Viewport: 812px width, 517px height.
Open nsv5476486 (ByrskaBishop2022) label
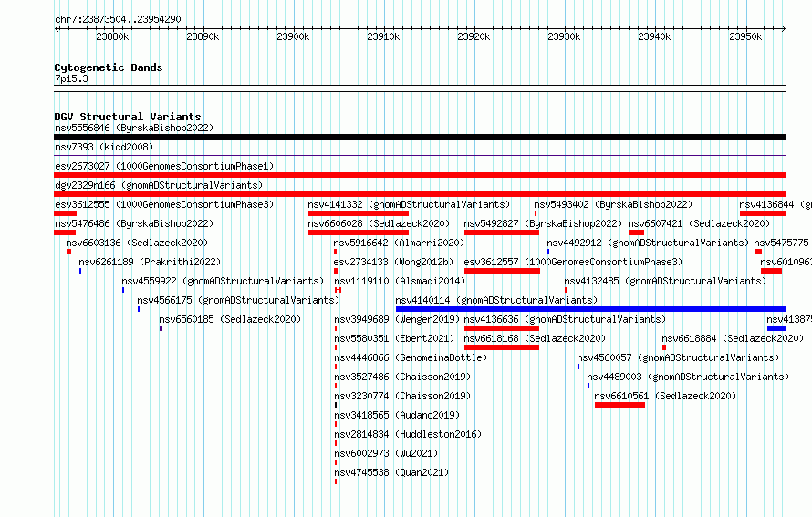pyautogui.click(x=134, y=223)
